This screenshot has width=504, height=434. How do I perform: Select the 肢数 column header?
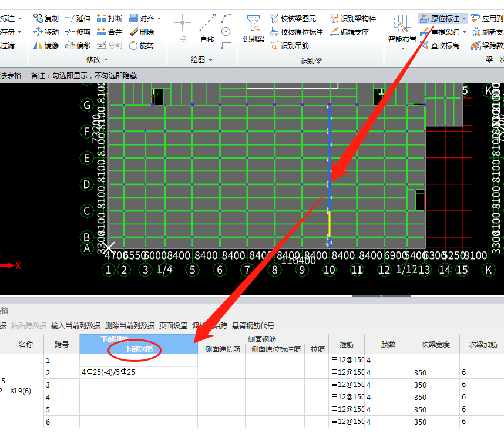tap(388, 344)
